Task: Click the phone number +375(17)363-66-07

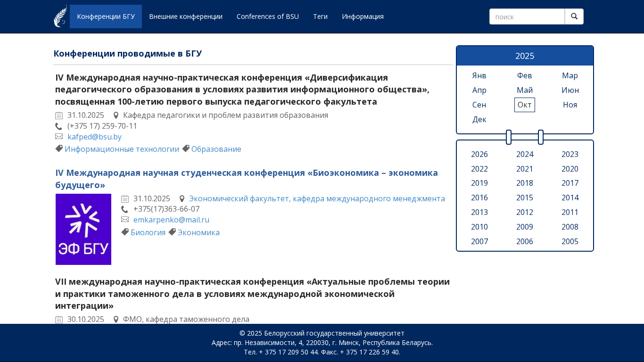Action: (166, 209)
